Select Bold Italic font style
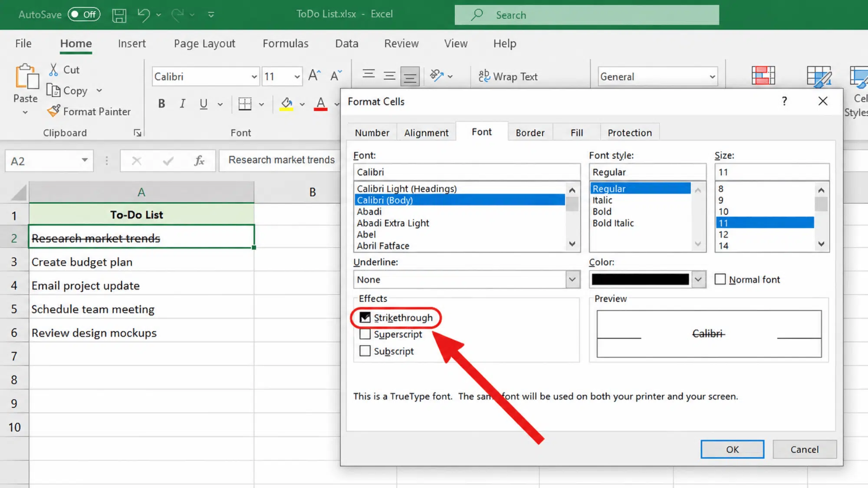 click(x=613, y=223)
